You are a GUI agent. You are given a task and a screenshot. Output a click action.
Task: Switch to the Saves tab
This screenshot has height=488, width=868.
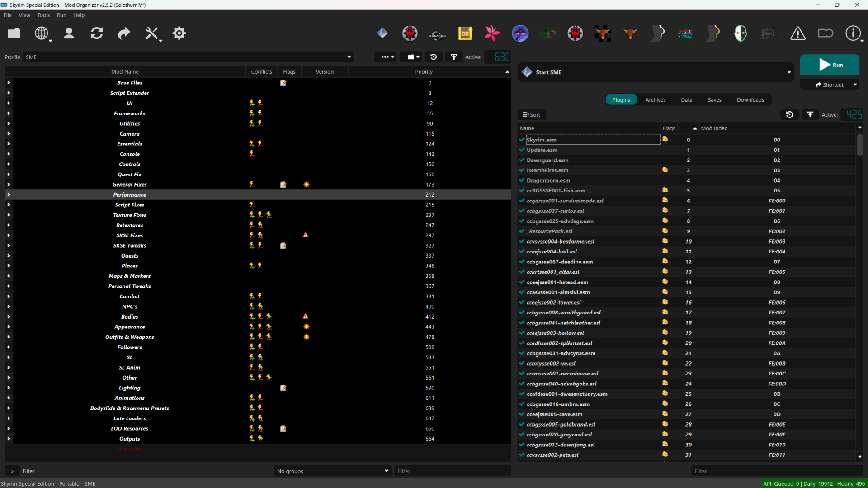click(x=714, y=100)
